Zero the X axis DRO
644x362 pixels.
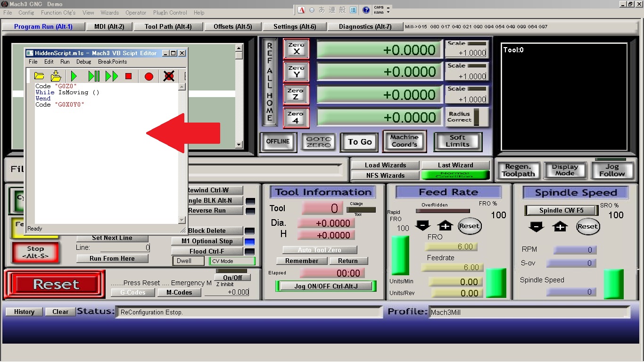click(x=296, y=49)
